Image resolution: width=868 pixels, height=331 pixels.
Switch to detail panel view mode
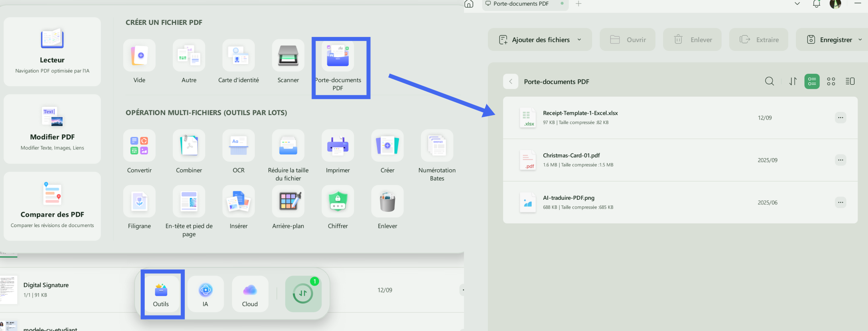click(x=850, y=81)
